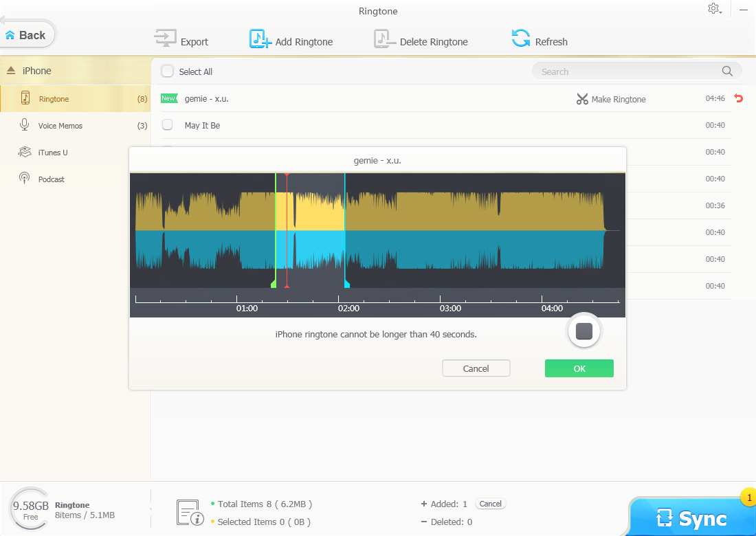756x536 pixels.
Task: Click the scissors Make Ringtone icon
Action: [x=582, y=99]
